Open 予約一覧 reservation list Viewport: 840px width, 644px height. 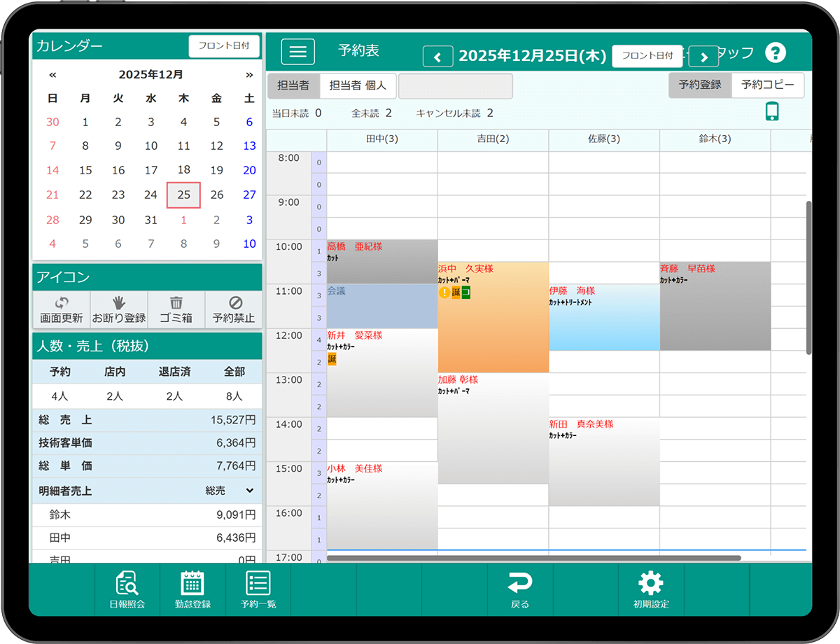point(258,589)
